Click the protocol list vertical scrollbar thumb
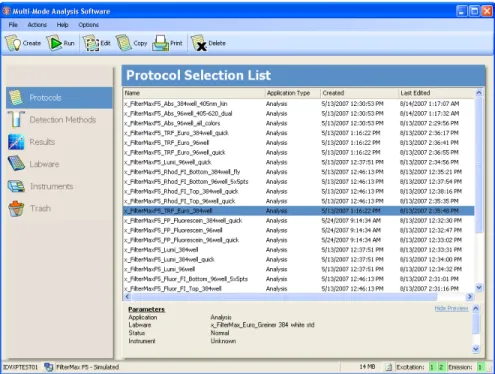This screenshot has height=374, width=495. pos(479,165)
